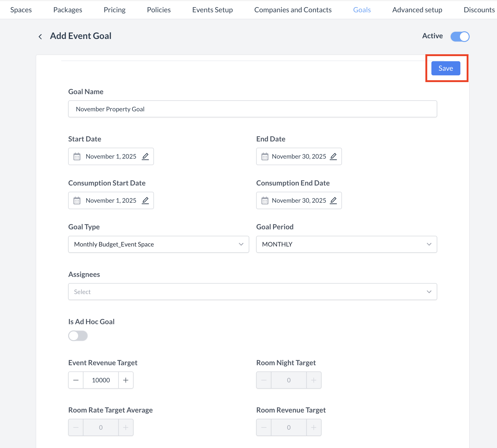This screenshot has height=448, width=497.
Task: Toggle the Active switch off
Action: [x=460, y=36]
